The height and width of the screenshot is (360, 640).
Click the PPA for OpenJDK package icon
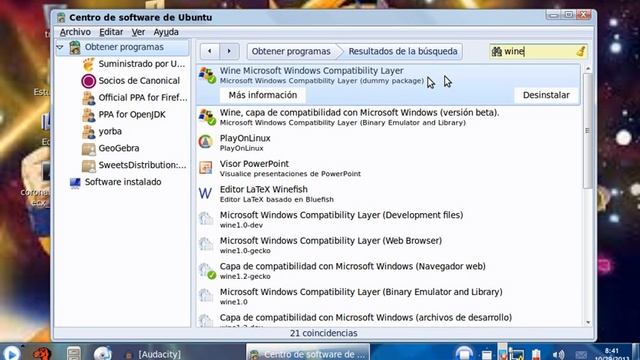tap(88, 115)
